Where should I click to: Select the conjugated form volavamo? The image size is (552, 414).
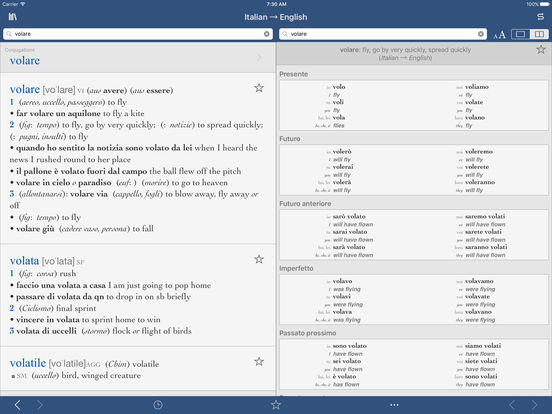479,281
